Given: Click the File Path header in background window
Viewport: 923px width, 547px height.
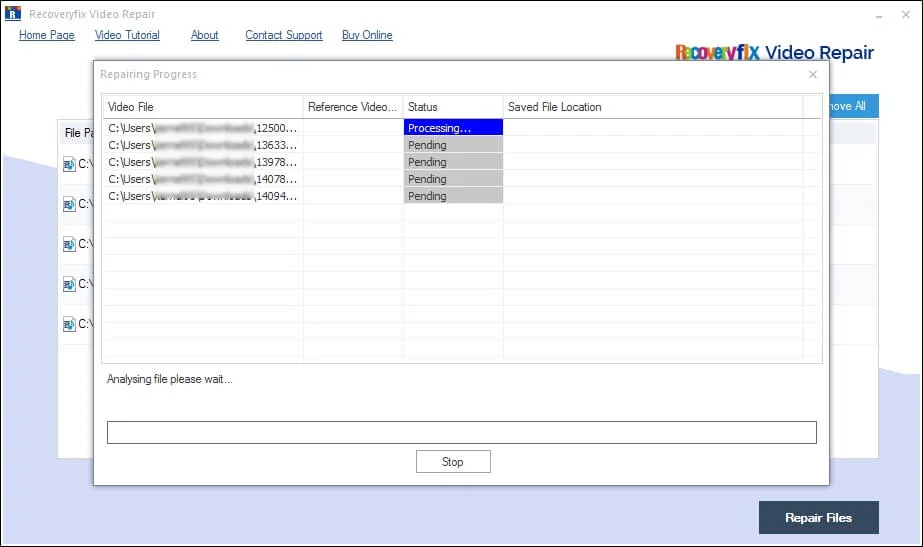Looking at the screenshot, I should (78, 133).
